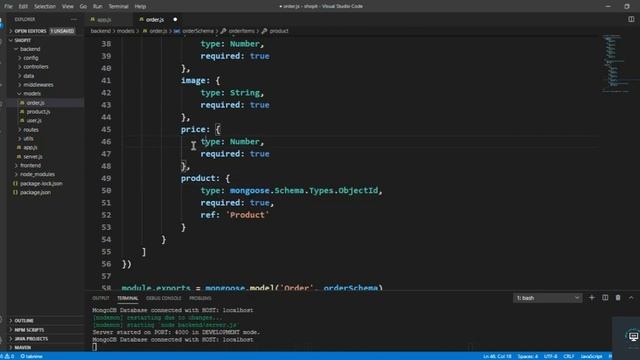The image size is (640, 360).
Task: Open terminal shell selector 1: bash
Action: pyautogui.click(x=547, y=298)
